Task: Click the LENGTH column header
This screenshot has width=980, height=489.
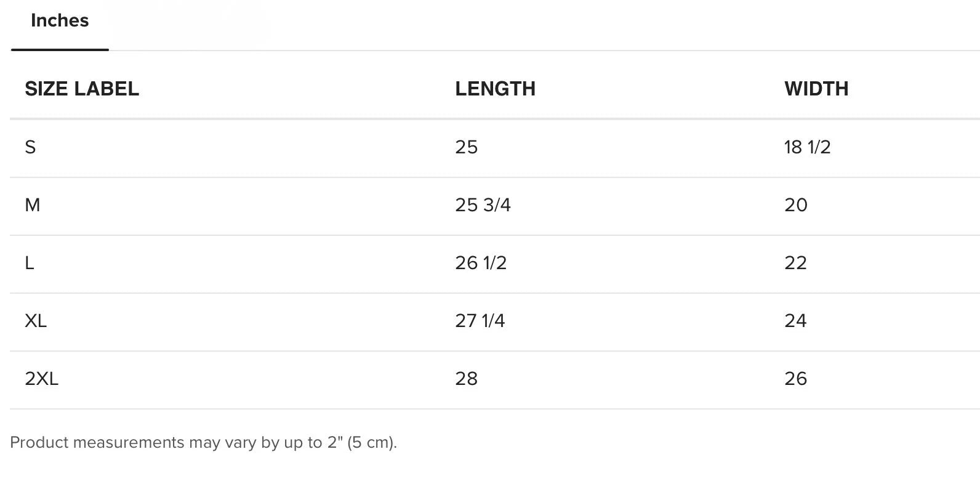Action: click(495, 89)
